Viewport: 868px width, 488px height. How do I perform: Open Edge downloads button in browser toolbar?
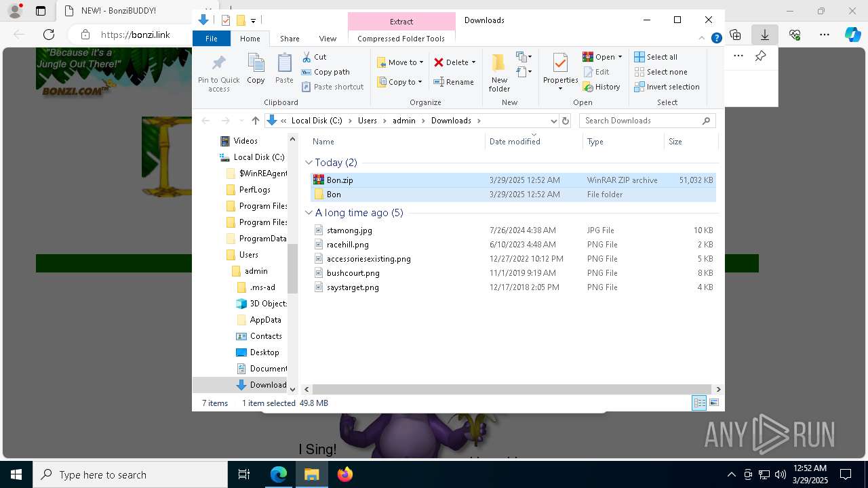click(765, 35)
